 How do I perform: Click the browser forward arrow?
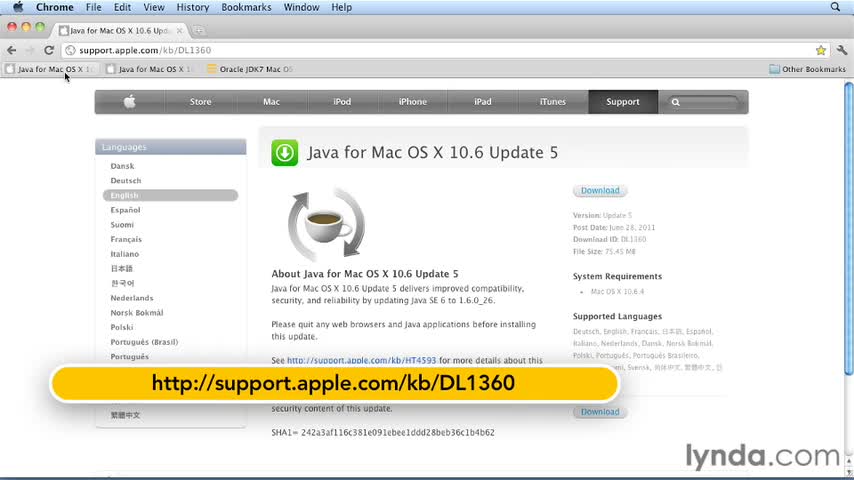[30, 50]
